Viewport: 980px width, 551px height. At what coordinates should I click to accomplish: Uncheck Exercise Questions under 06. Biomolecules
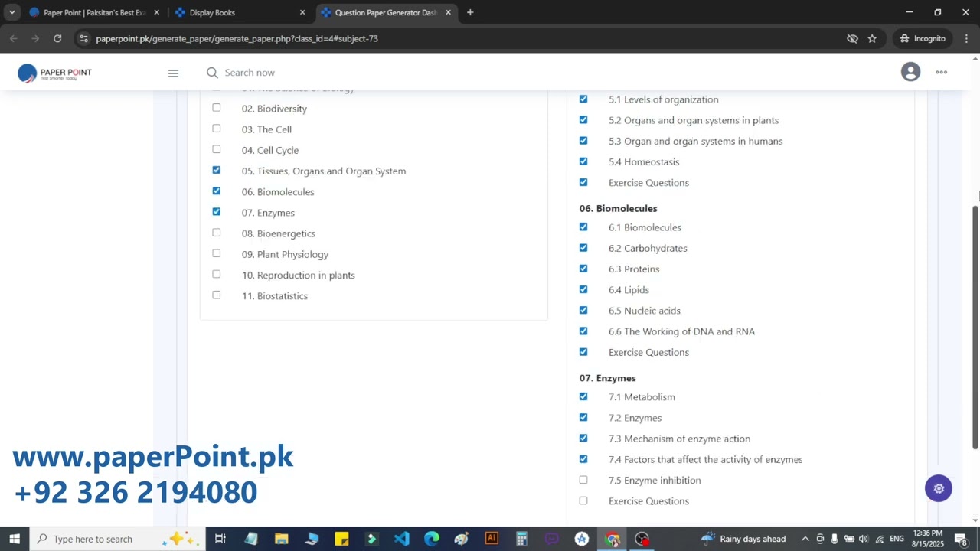tap(583, 352)
